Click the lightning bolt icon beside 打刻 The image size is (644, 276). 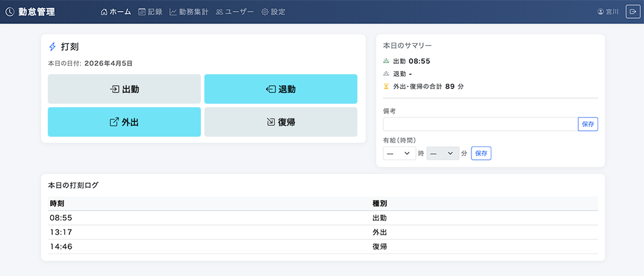pyautogui.click(x=52, y=47)
